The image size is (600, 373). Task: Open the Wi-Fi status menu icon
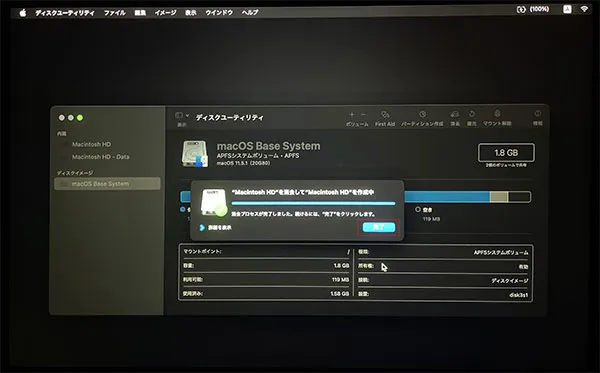pos(584,9)
